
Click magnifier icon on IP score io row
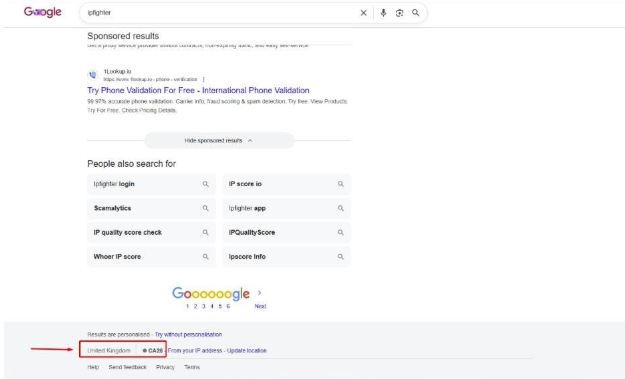pyautogui.click(x=340, y=184)
